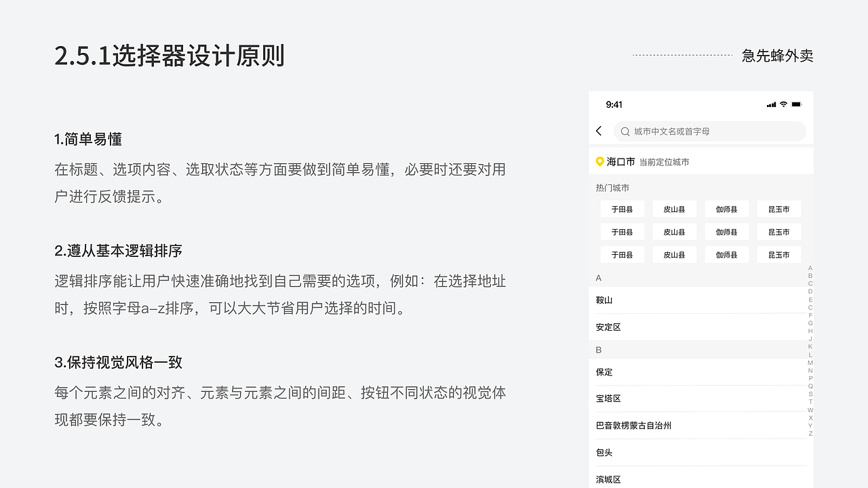Select the yellow location pin icon
The width and height of the screenshot is (868, 488).
599,161
